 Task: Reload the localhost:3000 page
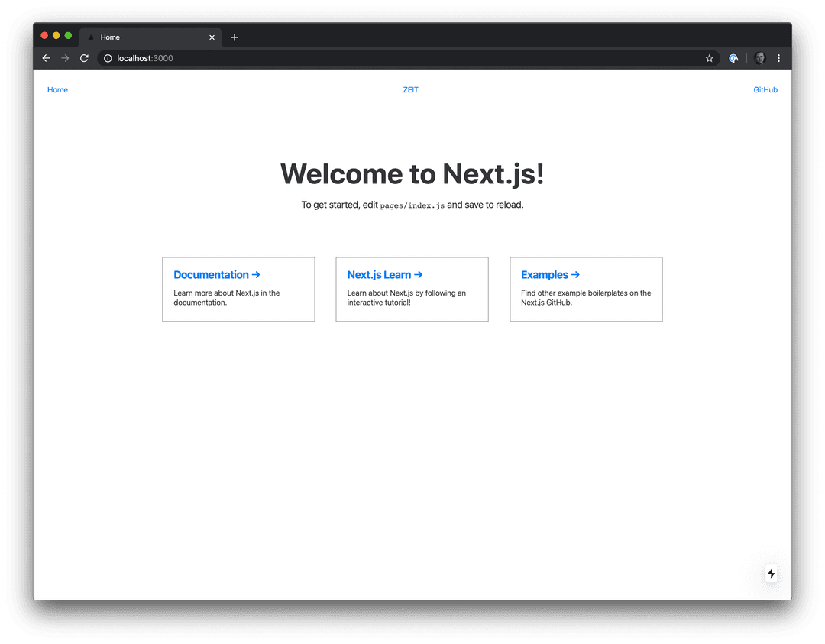click(84, 58)
